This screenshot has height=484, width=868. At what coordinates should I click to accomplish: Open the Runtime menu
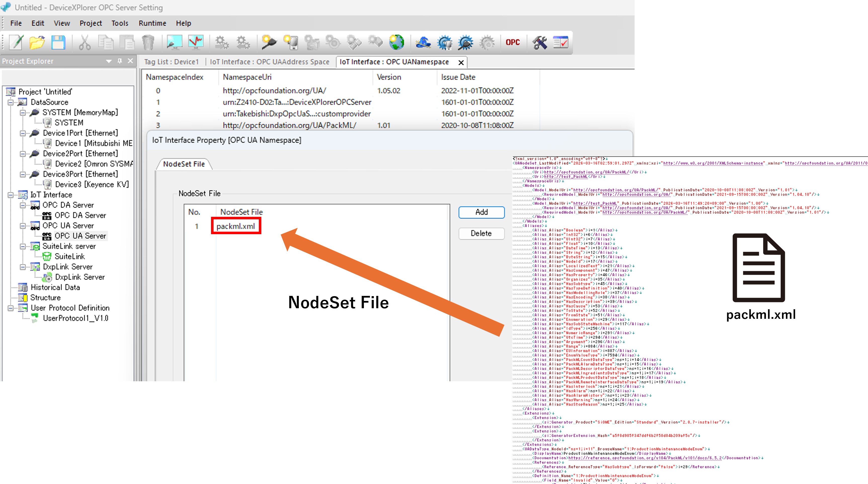click(152, 23)
